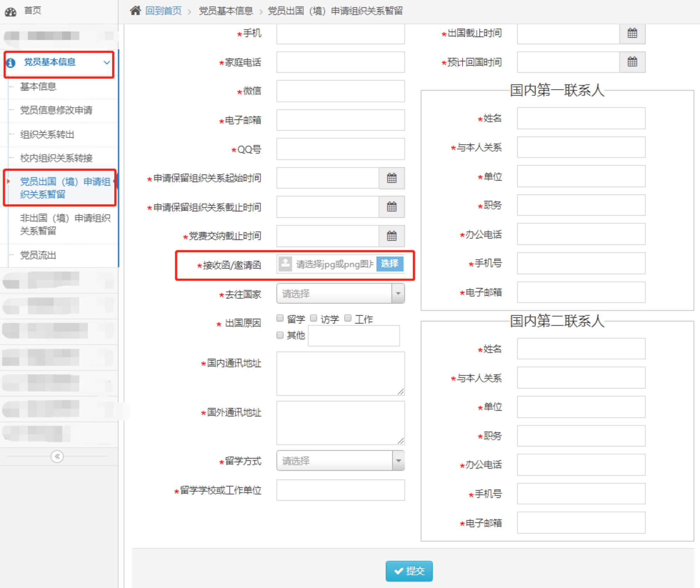Open the 留学方式 dropdown

point(398,460)
